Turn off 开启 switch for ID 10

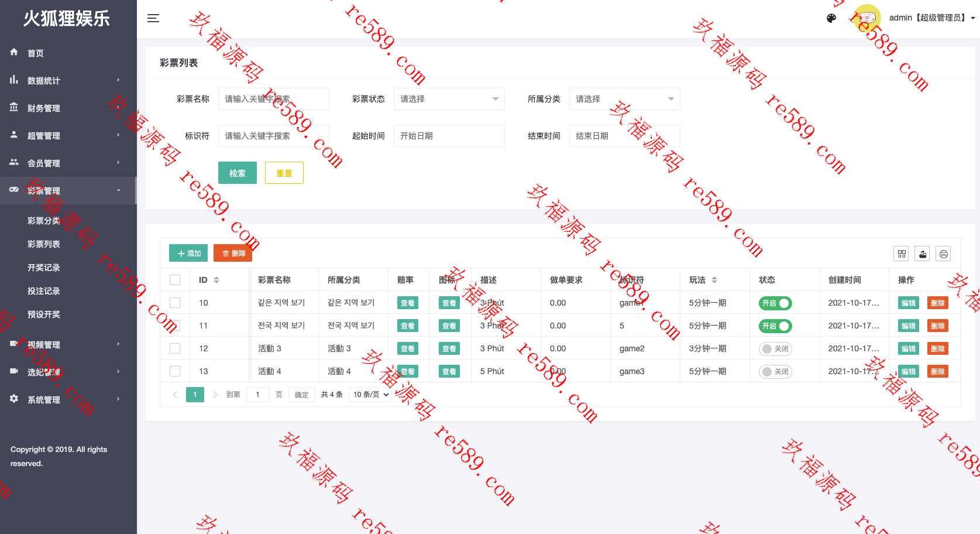[775, 303]
